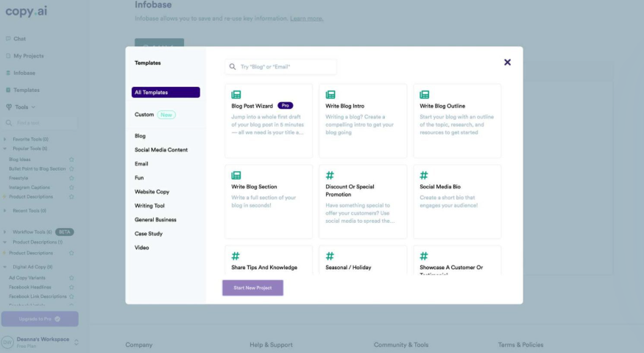The image size is (644, 353).
Task: Click the Seasonal / Holiday hashtag icon
Action: [x=330, y=256]
